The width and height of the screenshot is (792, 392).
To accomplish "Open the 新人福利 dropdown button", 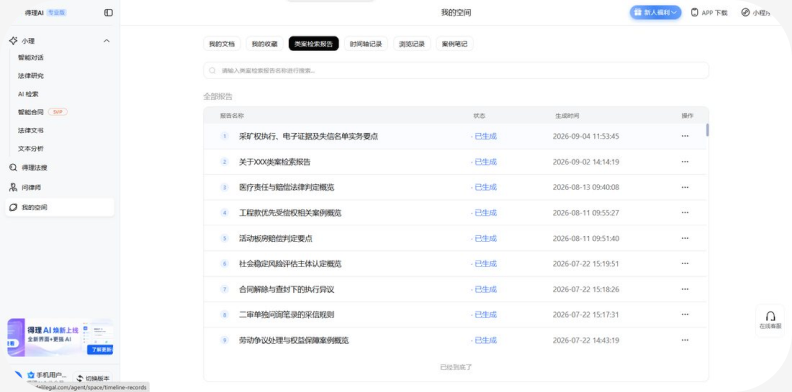I will (x=655, y=13).
